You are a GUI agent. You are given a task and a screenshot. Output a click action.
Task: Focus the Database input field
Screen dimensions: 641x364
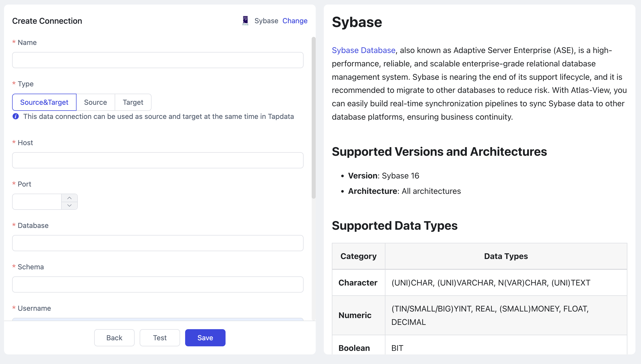[158, 243]
